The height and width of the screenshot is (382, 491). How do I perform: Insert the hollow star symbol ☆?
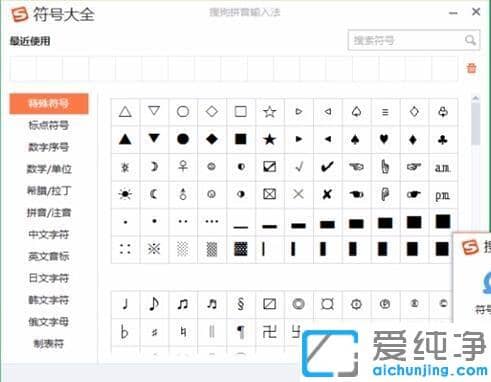click(269, 112)
